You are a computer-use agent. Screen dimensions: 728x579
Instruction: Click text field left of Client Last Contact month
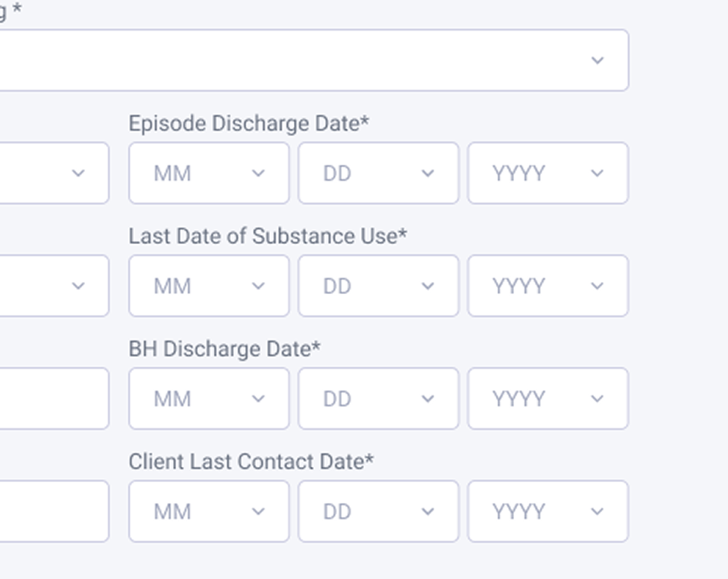tap(52, 511)
